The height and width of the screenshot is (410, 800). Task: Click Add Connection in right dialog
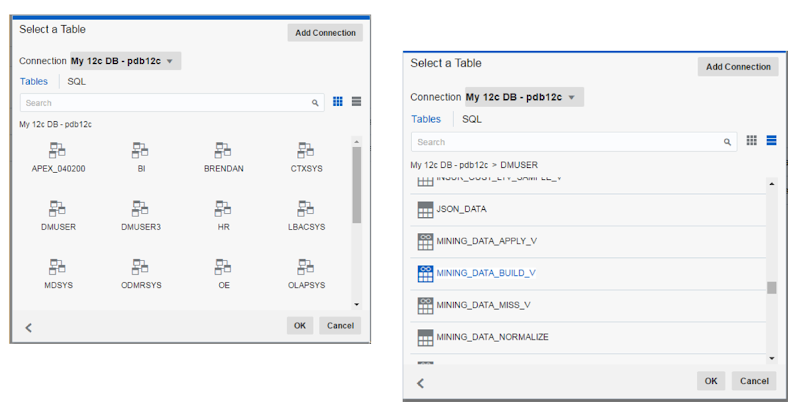738,67
